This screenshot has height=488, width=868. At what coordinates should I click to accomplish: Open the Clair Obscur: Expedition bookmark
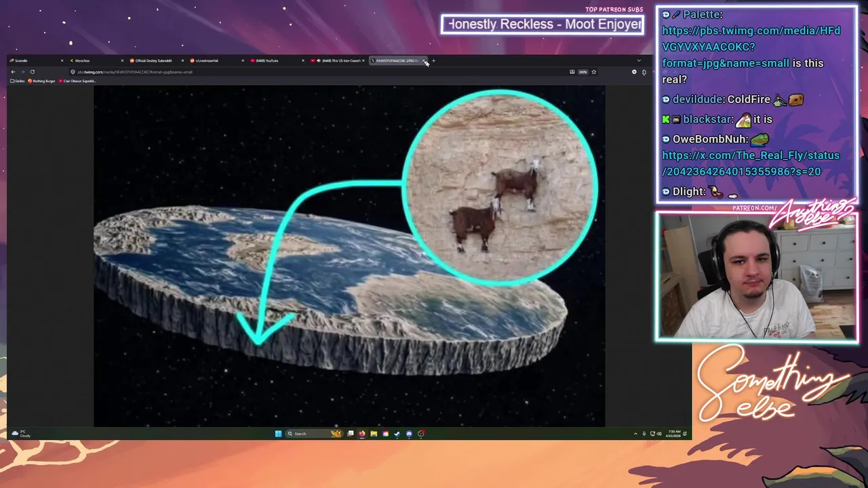(78, 81)
